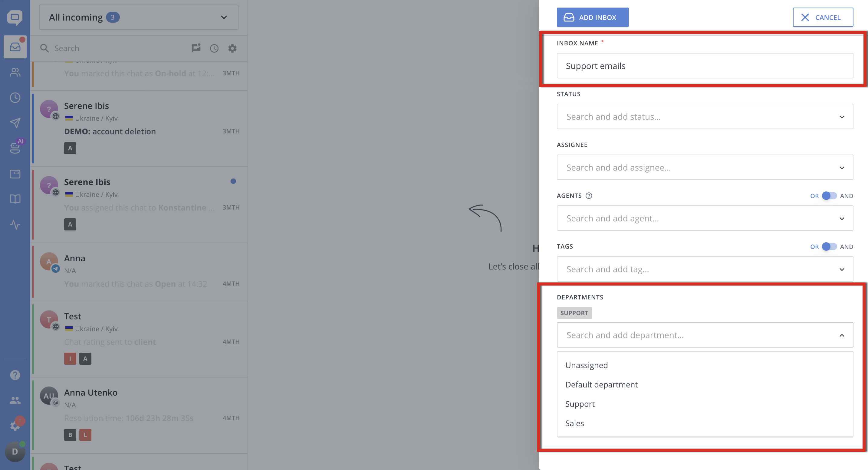Open the clock history icon near Search
Screen dimensions: 868x470
pyautogui.click(x=214, y=48)
